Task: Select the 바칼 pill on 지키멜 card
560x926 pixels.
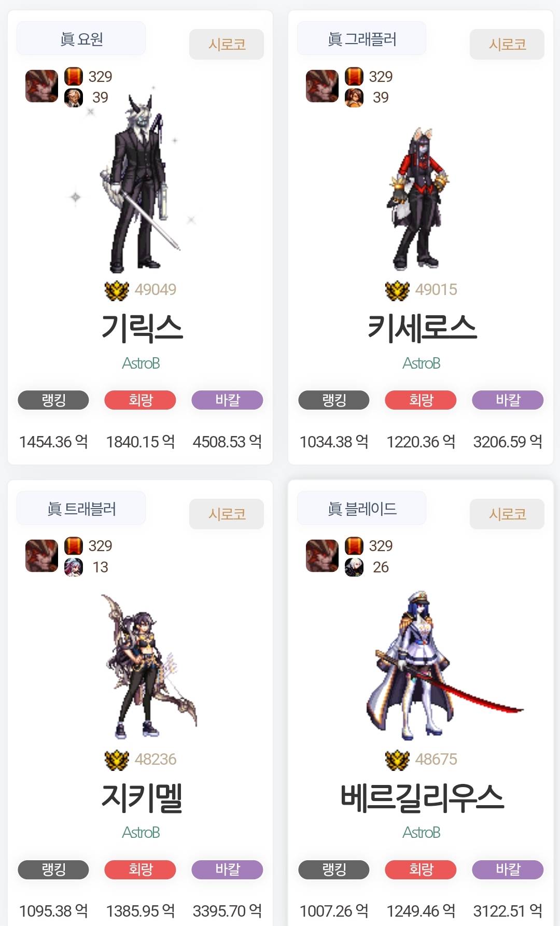Action: tap(227, 869)
